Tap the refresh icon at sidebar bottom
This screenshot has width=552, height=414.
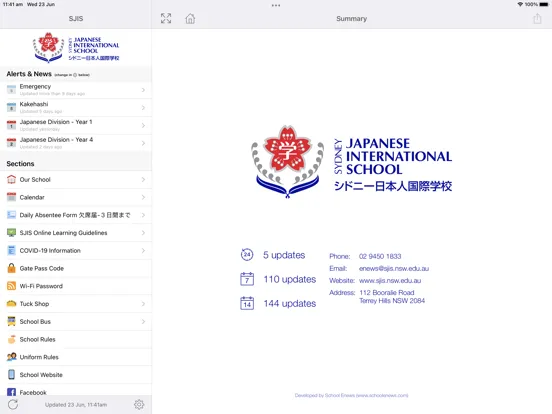[13, 404]
